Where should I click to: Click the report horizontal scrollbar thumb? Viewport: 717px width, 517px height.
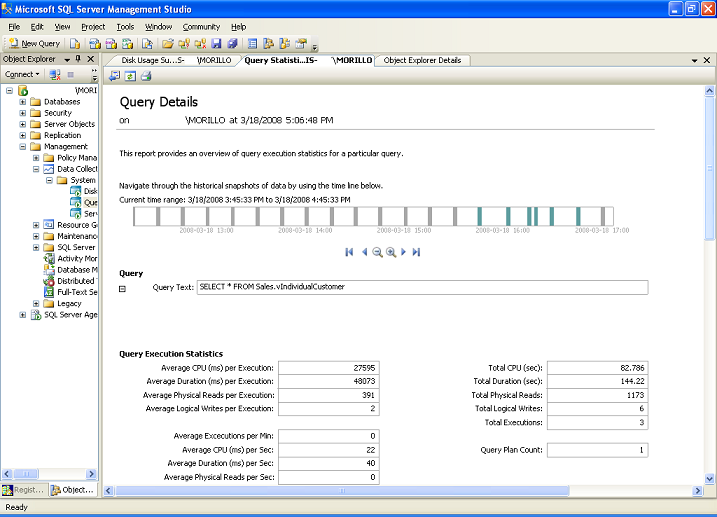(342, 490)
